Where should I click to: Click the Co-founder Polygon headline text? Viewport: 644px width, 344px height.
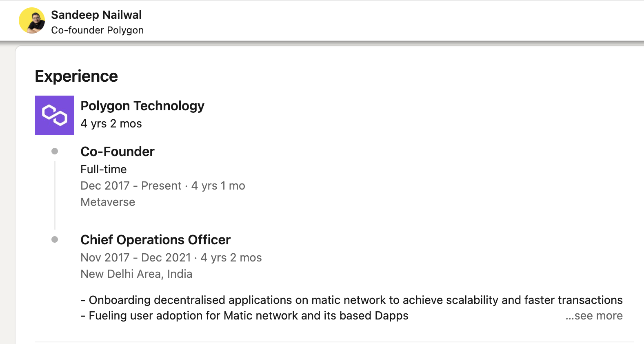98,30
